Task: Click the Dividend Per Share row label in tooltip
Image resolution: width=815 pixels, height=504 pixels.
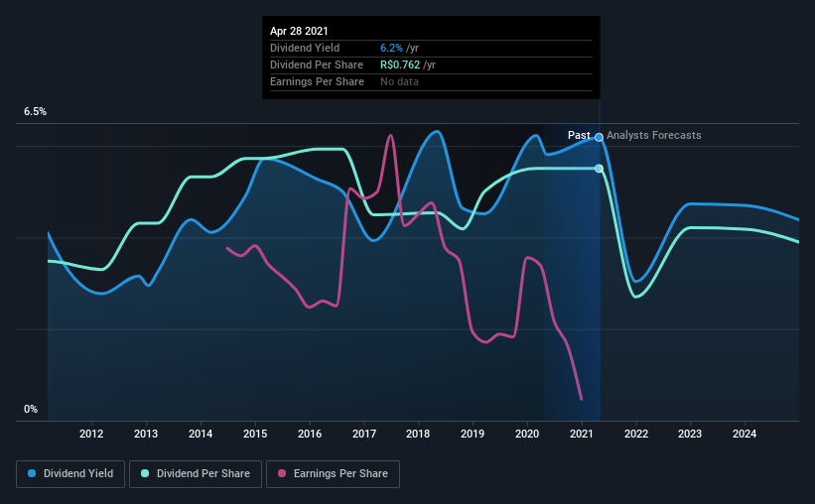Action: click(x=317, y=64)
